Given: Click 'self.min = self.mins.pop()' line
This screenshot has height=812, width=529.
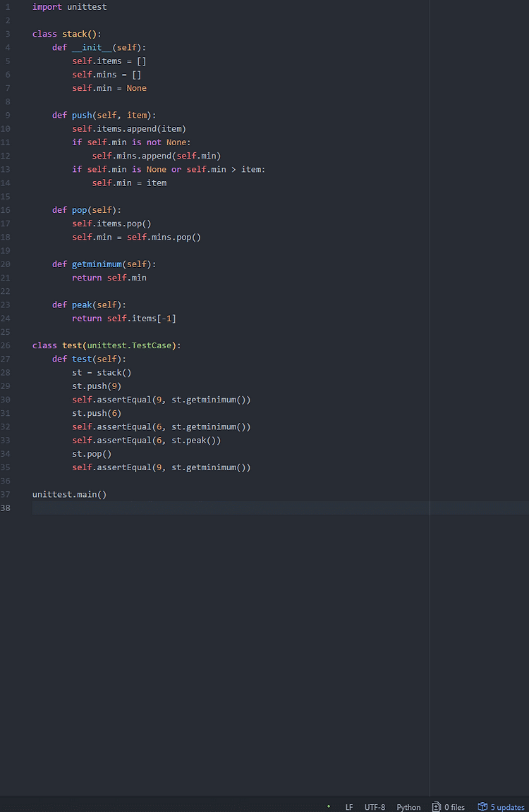Looking at the screenshot, I should [137, 237].
